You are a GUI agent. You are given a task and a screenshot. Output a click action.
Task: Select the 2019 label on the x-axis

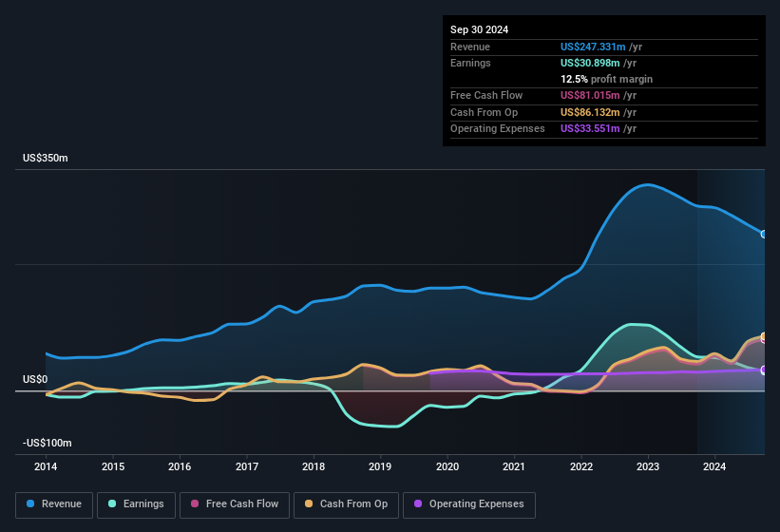click(x=380, y=466)
